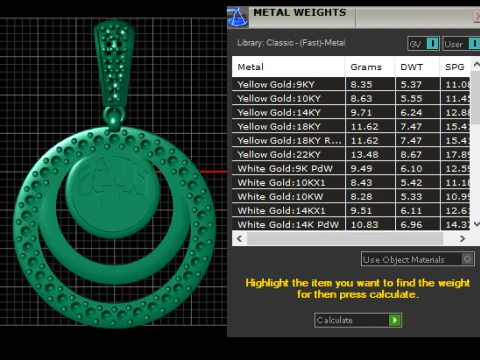Select the Yellow Gold:10KY row

351,98
